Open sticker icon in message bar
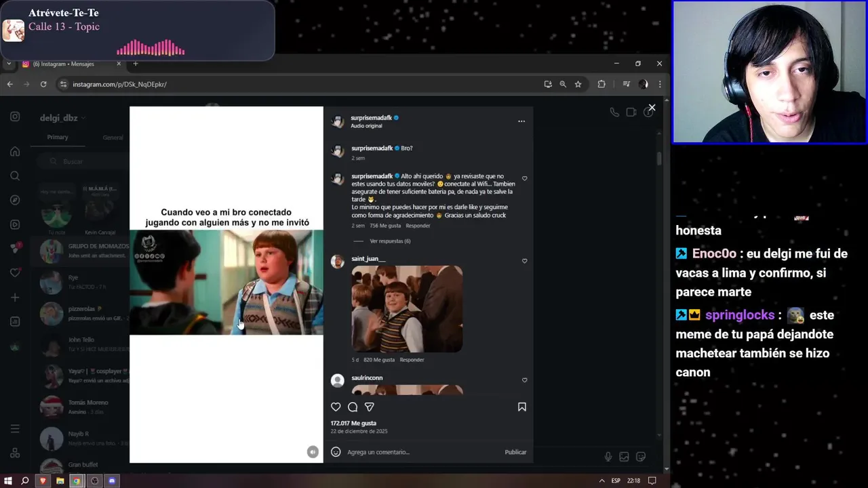Screen dimensions: 868x488 coord(641,457)
